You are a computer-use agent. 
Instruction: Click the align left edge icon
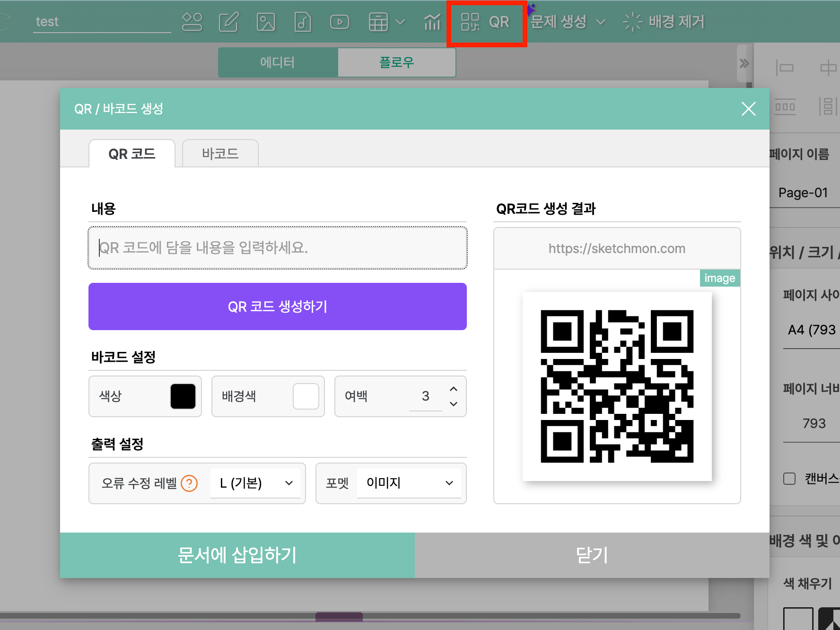click(785, 68)
